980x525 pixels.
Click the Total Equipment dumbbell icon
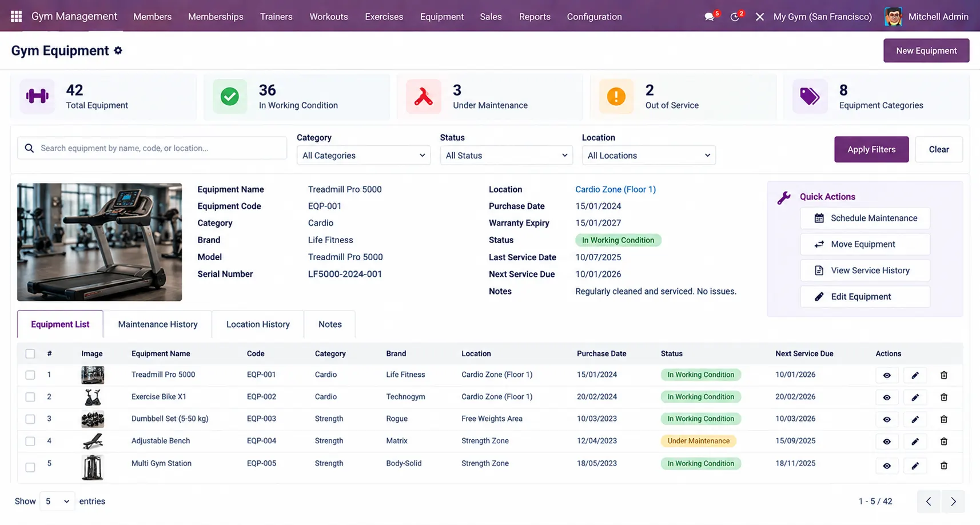[x=37, y=96]
